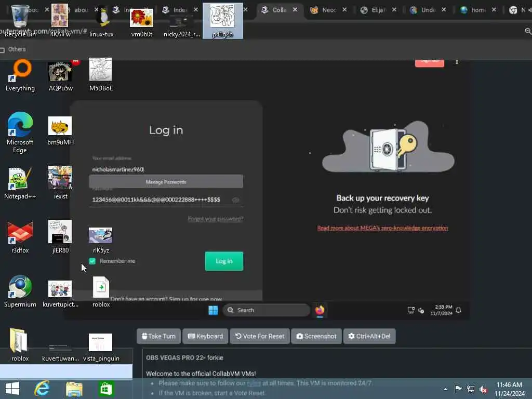
Task: Open the vista_pinguin image file
Action: [101, 348]
